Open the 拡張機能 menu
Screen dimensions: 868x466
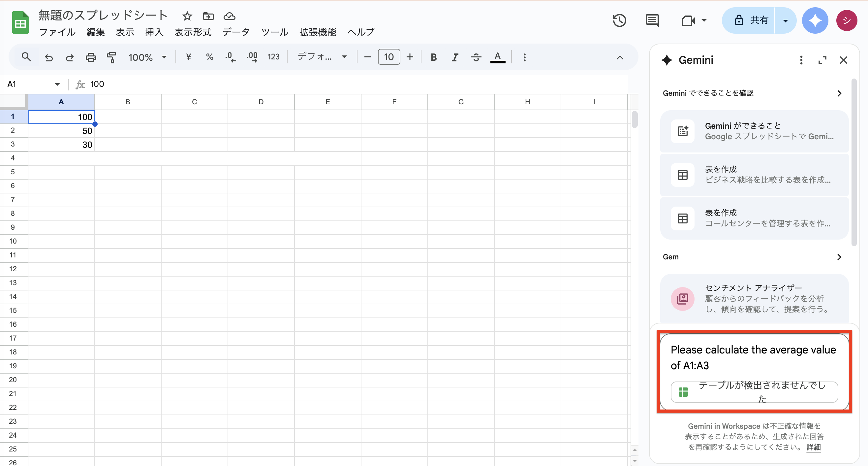pos(318,32)
